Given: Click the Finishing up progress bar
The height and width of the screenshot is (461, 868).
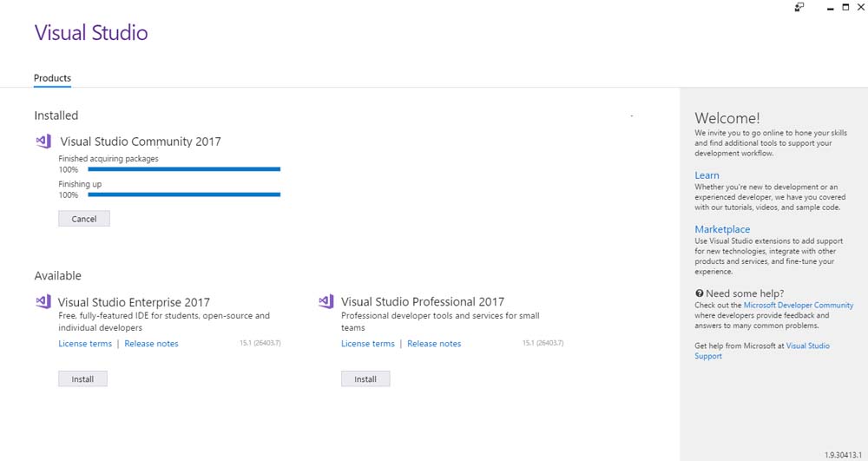Looking at the screenshot, I should [184, 194].
